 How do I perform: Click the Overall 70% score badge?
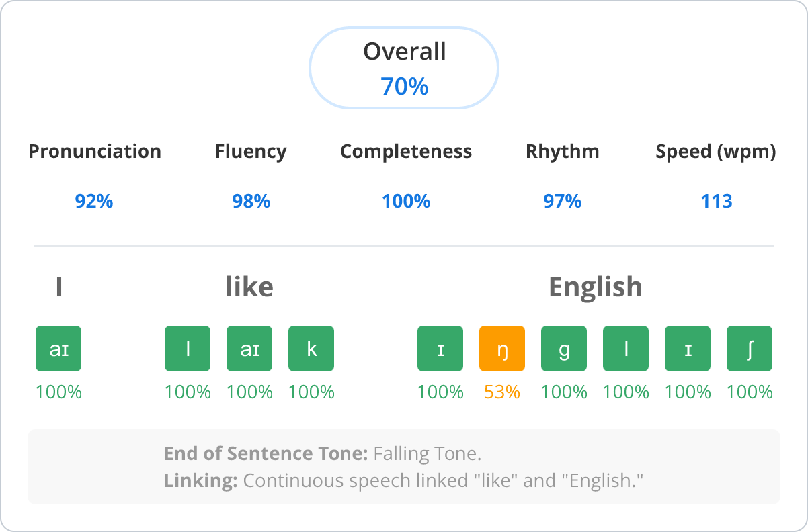click(404, 68)
